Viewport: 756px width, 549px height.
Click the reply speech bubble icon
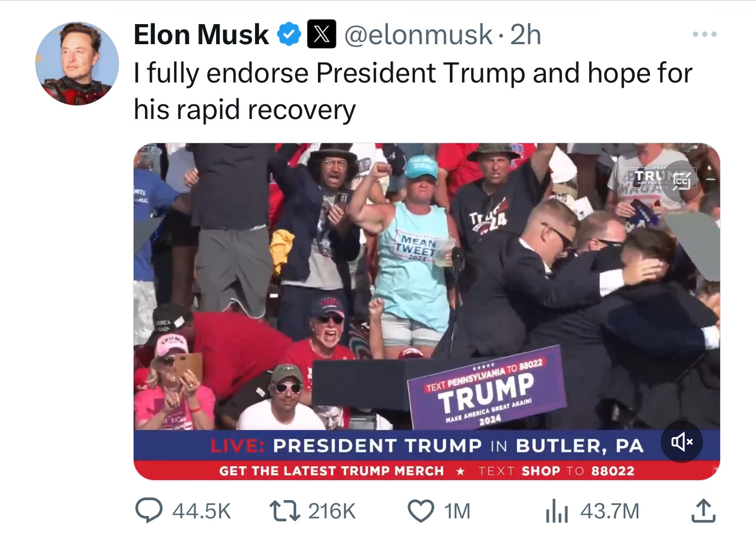(149, 511)
